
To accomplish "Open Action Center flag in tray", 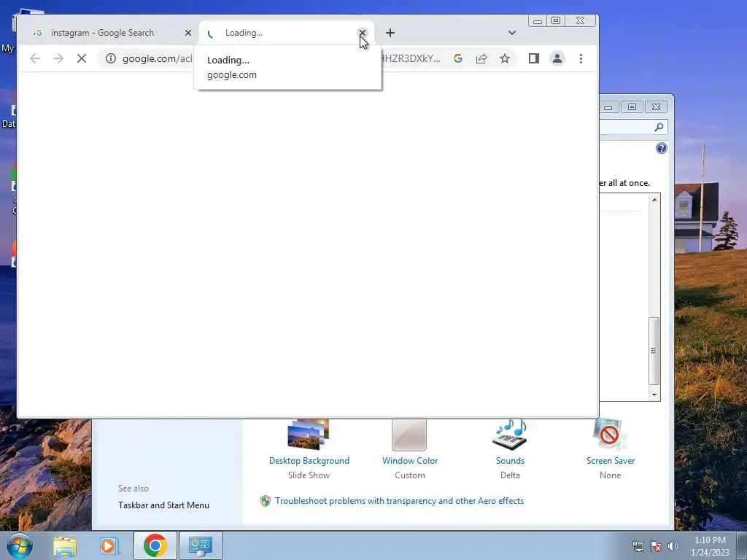I will (x=656, y=545).
